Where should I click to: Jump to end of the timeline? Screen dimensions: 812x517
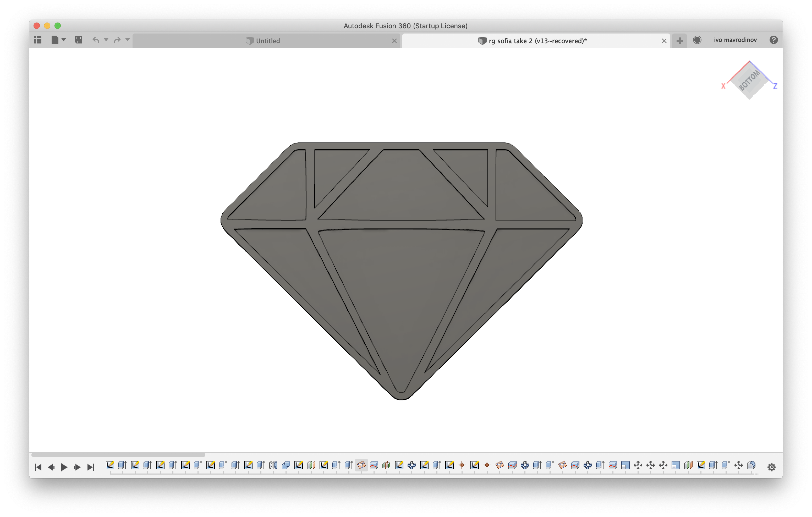point(90,467)
